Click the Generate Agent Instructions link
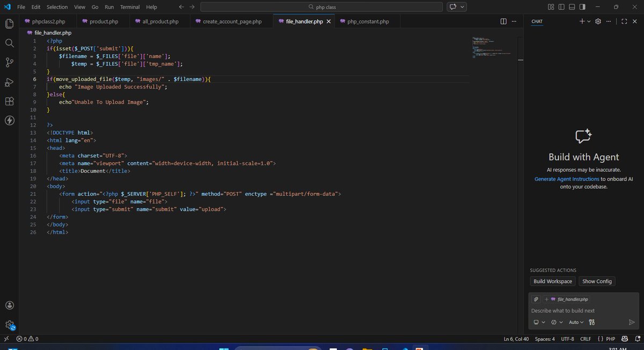This screenshot has width=644, height=350. (566, 179)
